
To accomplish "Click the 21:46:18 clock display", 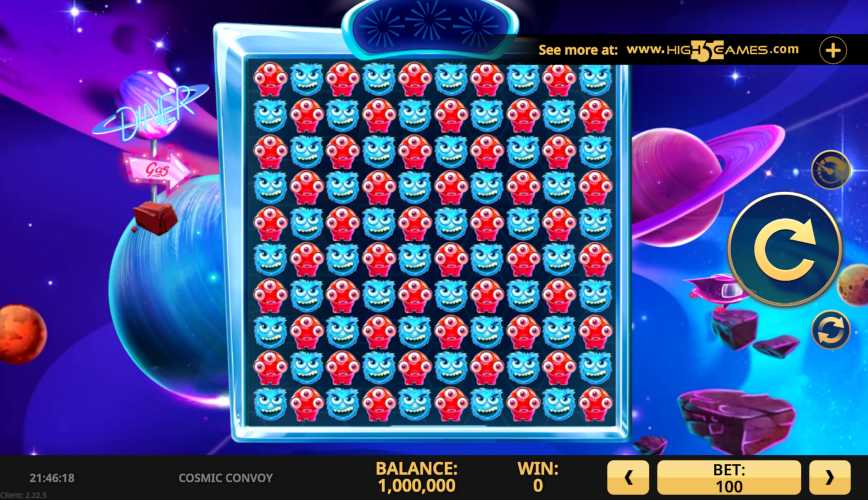I will (x=52, y=478).
